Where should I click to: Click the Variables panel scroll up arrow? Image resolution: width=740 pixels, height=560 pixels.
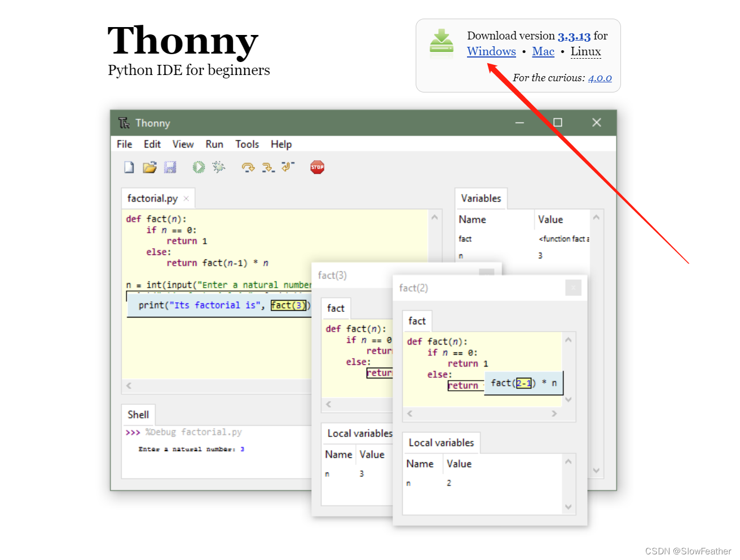pyautogui.click(x=596, y=217)
